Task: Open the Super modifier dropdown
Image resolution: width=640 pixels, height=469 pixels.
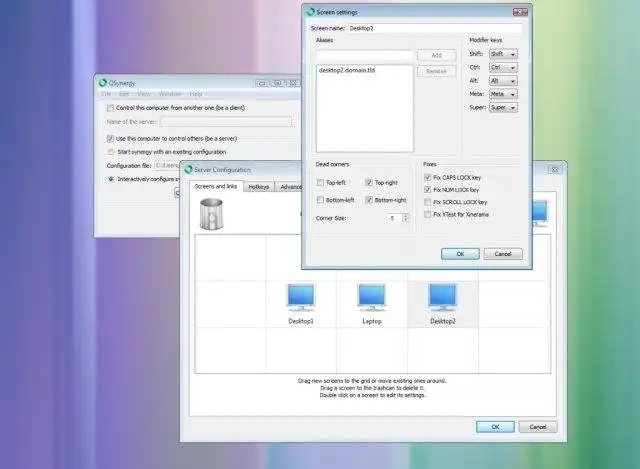Action: pos(503,107)
